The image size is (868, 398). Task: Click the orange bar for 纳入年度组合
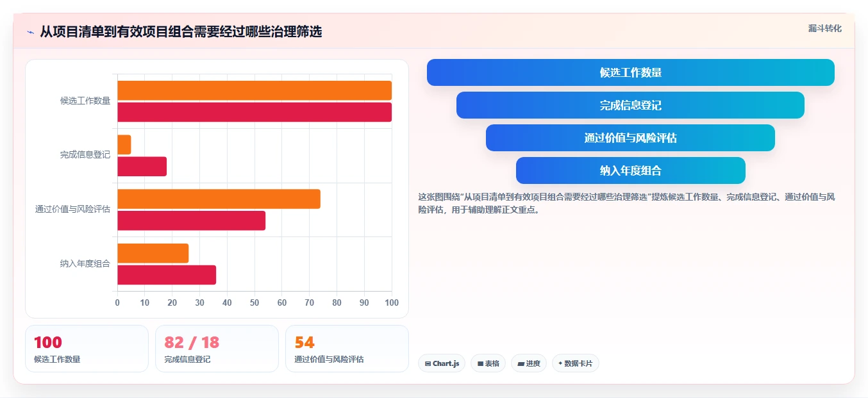153,253
